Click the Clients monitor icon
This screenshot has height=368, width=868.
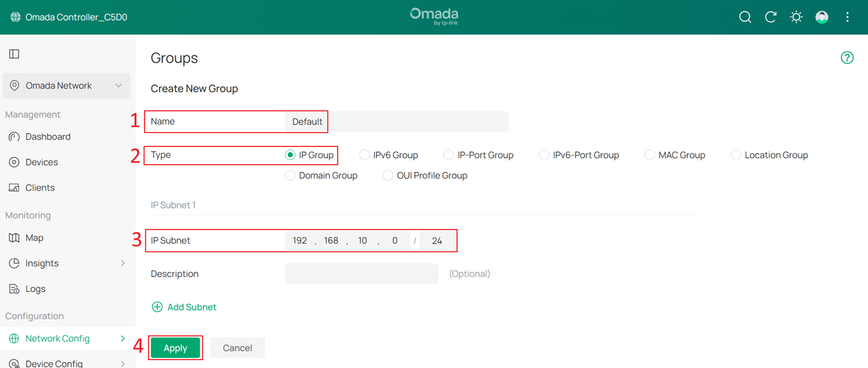click(14, 188)
